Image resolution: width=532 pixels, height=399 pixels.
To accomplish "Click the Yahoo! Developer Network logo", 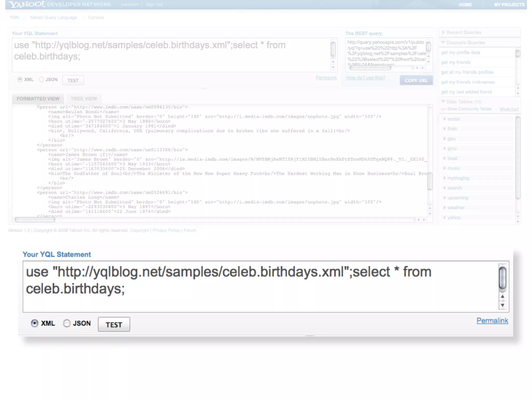I will click(60, 4).
